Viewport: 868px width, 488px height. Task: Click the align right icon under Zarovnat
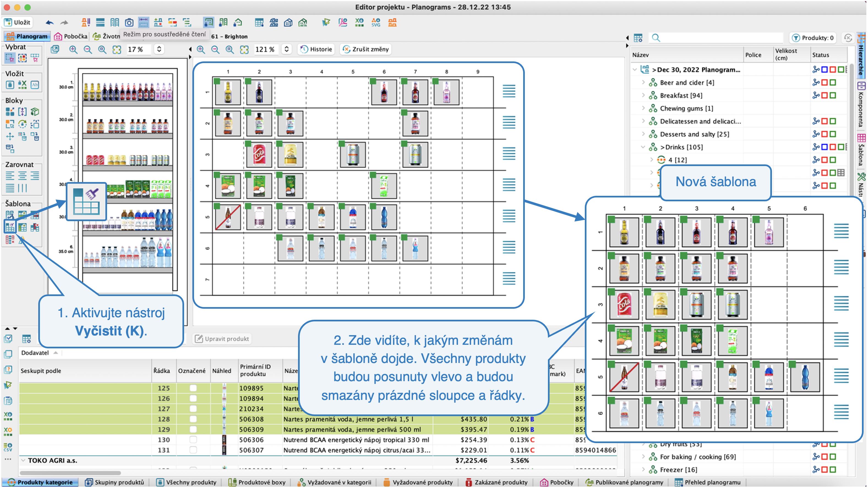pos(35,176)
